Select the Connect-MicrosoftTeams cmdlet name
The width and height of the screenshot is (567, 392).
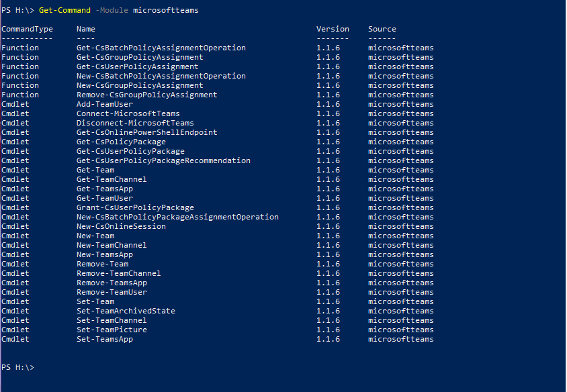[x=128, y=113]
